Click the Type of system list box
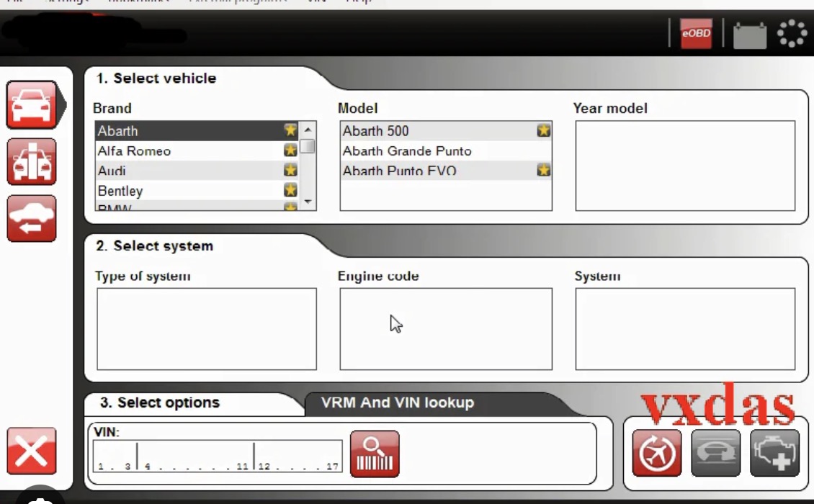This screenshot has width=814, height=504. coord(207,329)
